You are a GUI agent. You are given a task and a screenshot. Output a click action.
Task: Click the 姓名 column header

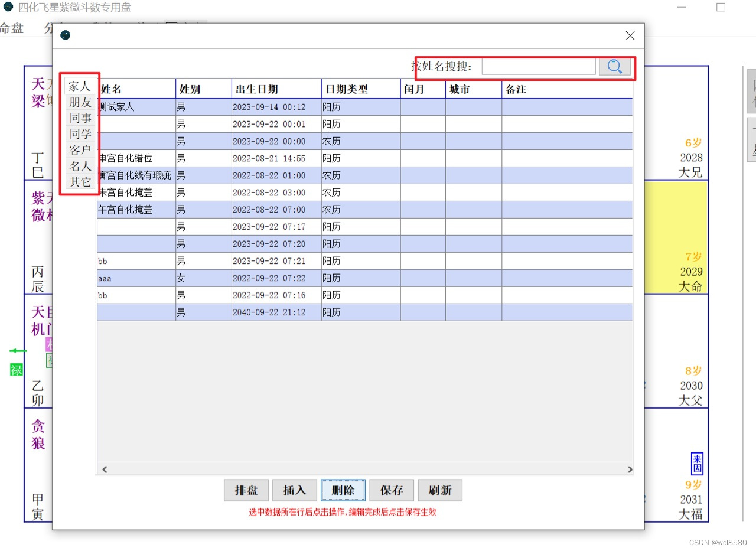[x=136, y=89]
